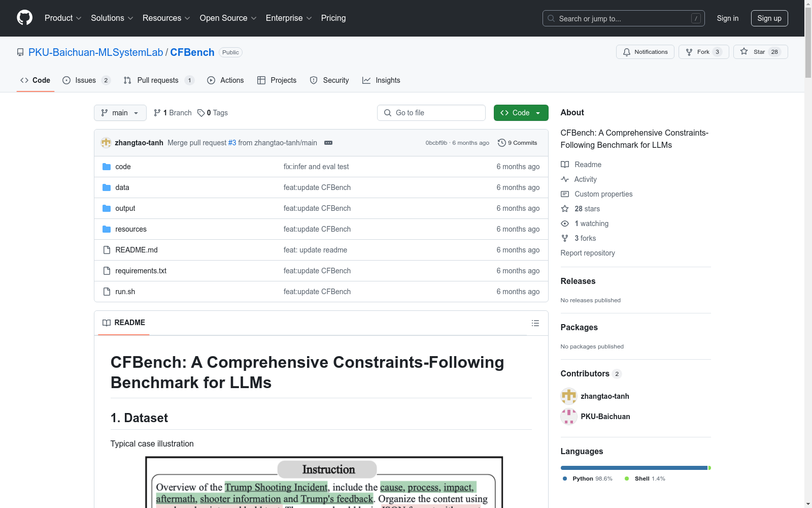
Task: Expand the Resources menu
Action: pos(166,18)
